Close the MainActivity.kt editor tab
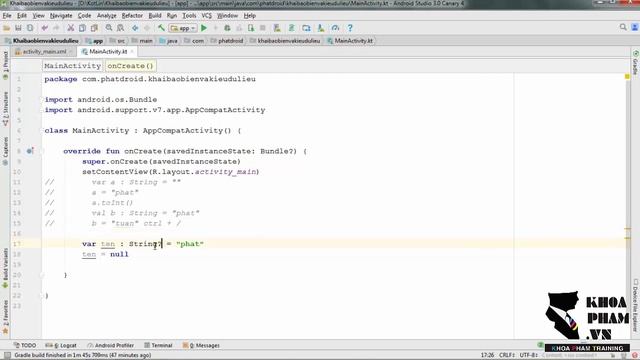This screenshot has height=360, width=640. 132,52
